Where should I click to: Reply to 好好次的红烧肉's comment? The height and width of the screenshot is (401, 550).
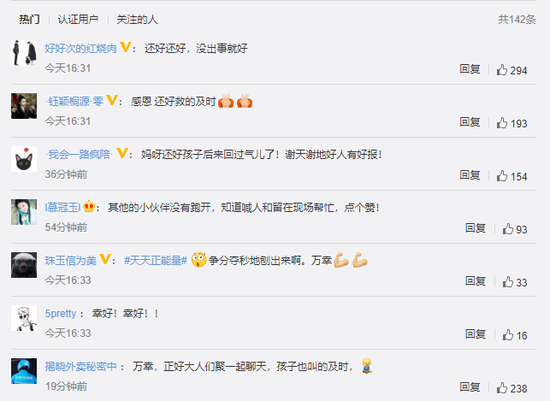pyautogui.click(x=470, y=69)
